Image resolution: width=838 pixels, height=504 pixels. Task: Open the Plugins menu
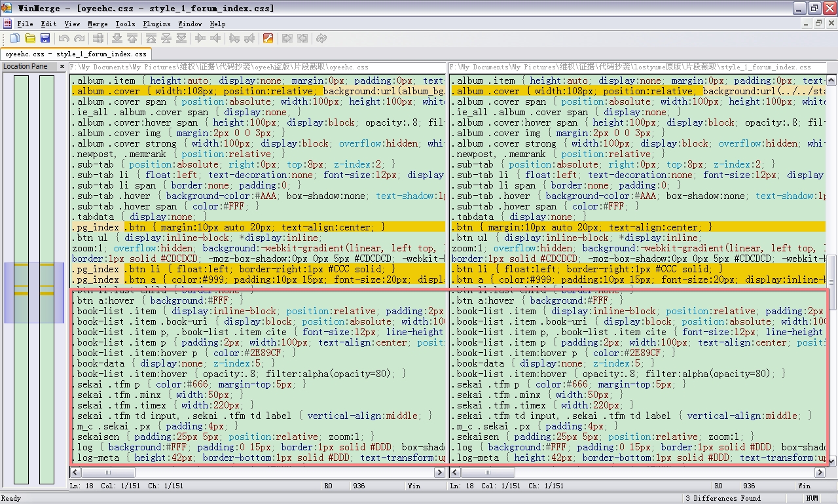tap(157, 24)
